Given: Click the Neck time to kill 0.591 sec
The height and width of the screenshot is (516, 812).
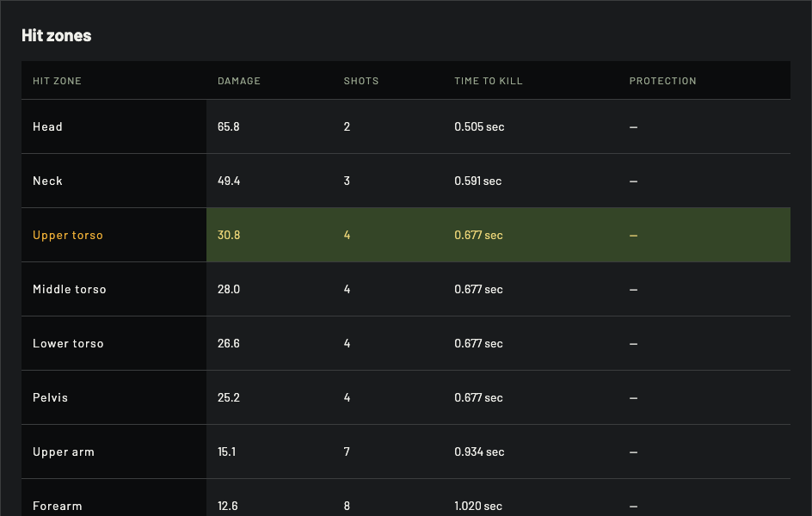Looking at the screenshot, I should tap(477, 181).
